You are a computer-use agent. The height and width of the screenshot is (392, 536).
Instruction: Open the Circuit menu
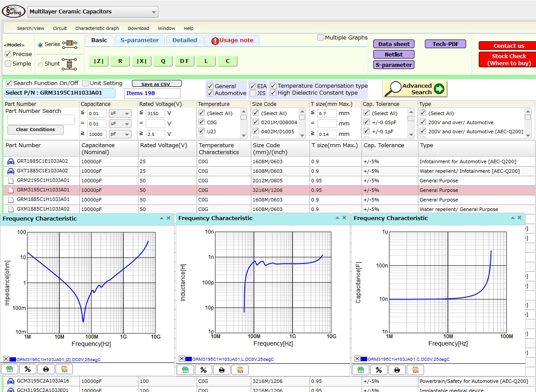tap(60, 28)
